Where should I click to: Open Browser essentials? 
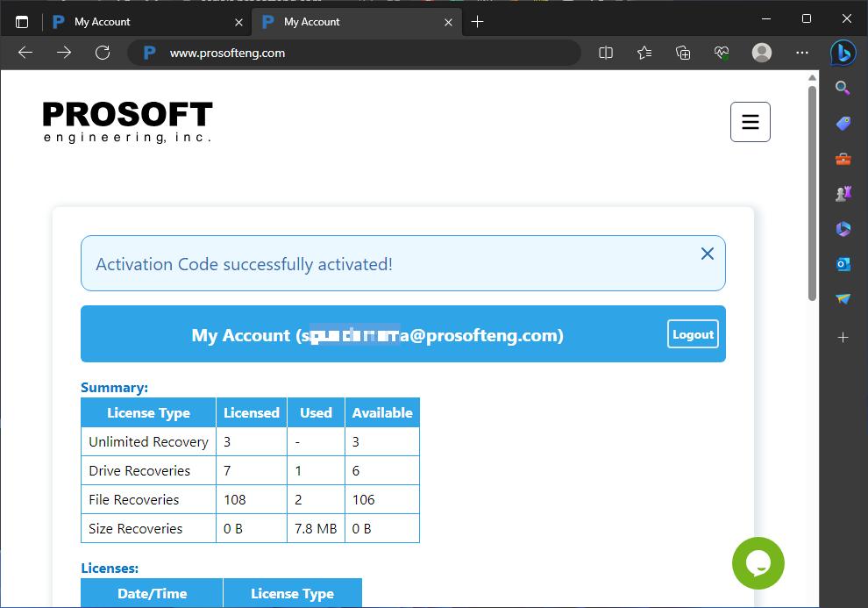722,53
